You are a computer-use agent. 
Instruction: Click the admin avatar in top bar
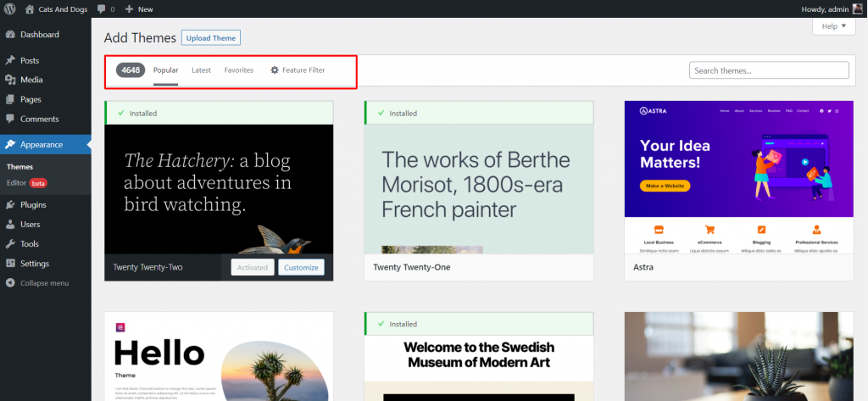(858, 8)
